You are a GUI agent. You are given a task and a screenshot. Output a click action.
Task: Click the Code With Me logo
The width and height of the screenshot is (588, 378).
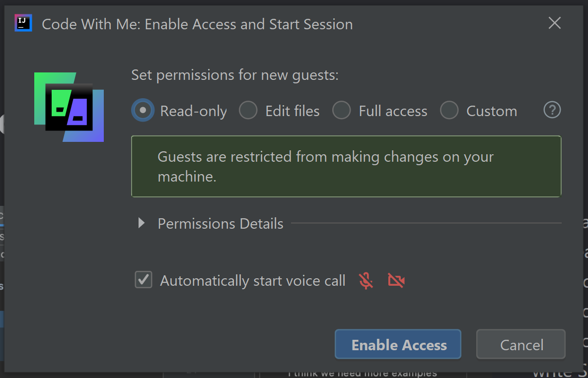(69, 107)
